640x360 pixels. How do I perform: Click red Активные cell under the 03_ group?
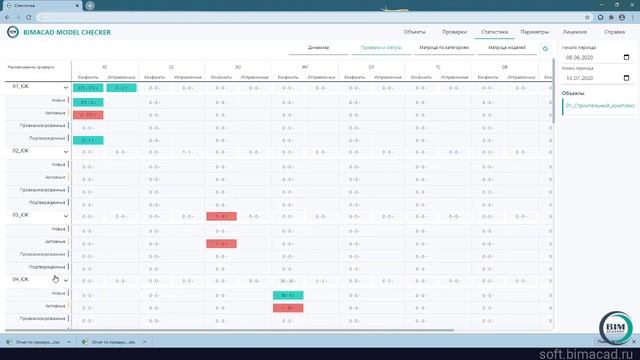222,244
